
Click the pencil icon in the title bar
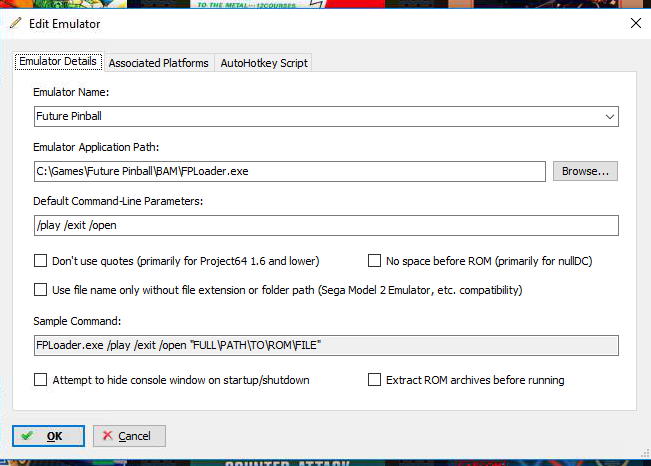click(x=15, y=23)
